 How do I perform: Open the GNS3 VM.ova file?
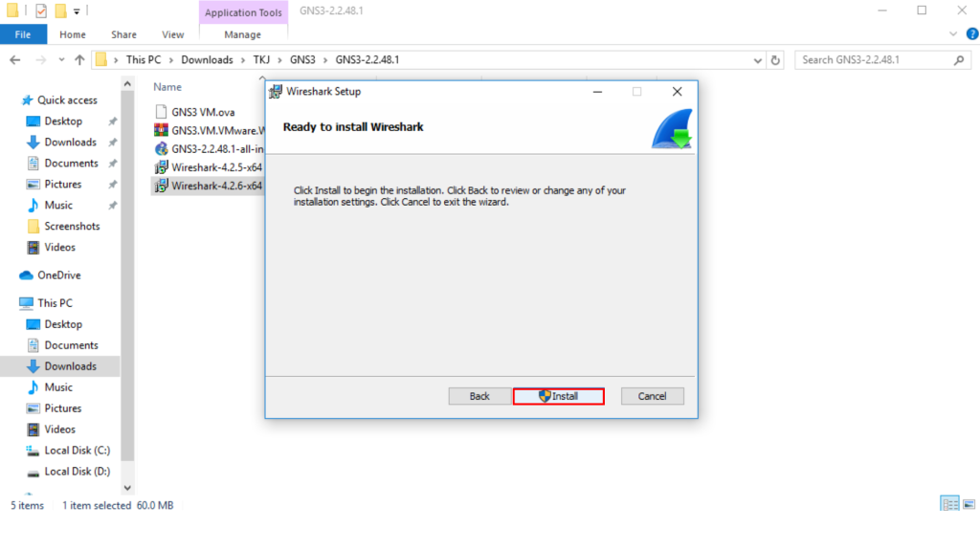tap(203, 112)
